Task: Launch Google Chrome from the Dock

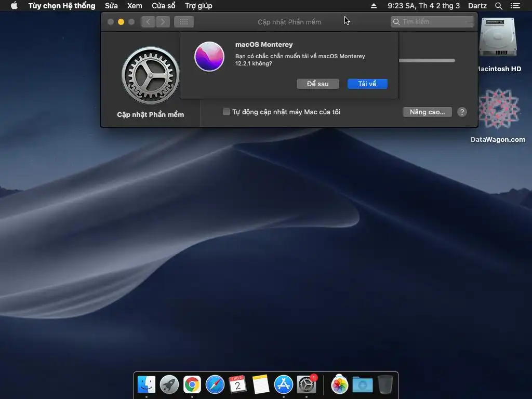Action: coord(192,384)
